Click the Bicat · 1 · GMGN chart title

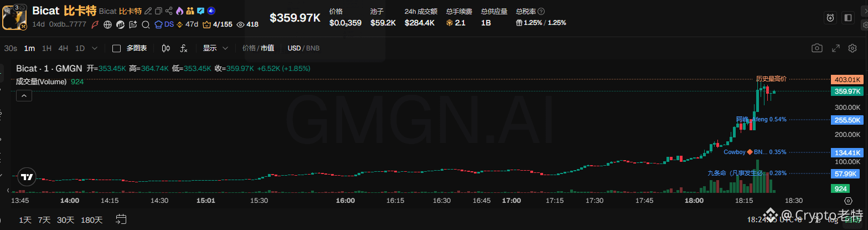[49, 69]
